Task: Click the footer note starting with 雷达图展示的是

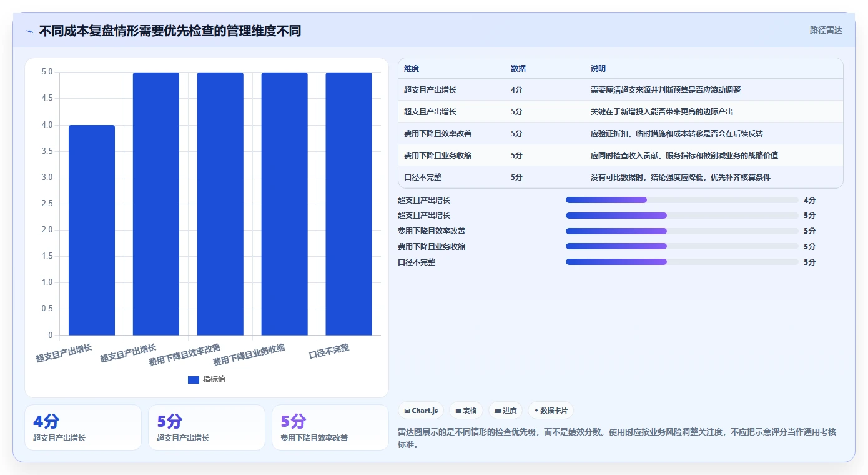Action: click(x=617, y=438)
